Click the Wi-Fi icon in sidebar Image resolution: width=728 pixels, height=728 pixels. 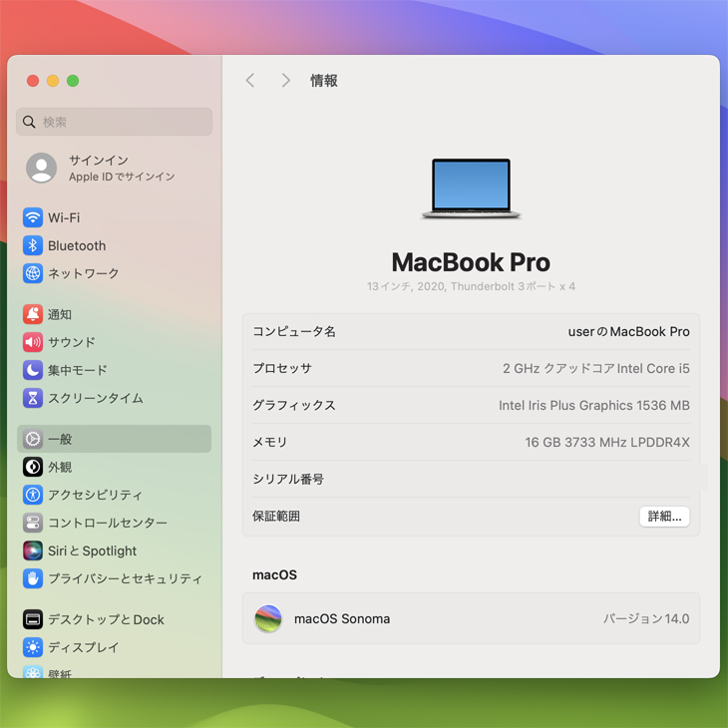pyautogui.click(x=33, y=217)
